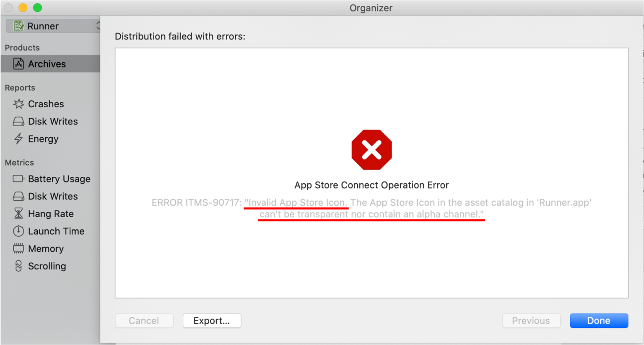
Task: Click the Crashes report icon
Action: [18, 104]
